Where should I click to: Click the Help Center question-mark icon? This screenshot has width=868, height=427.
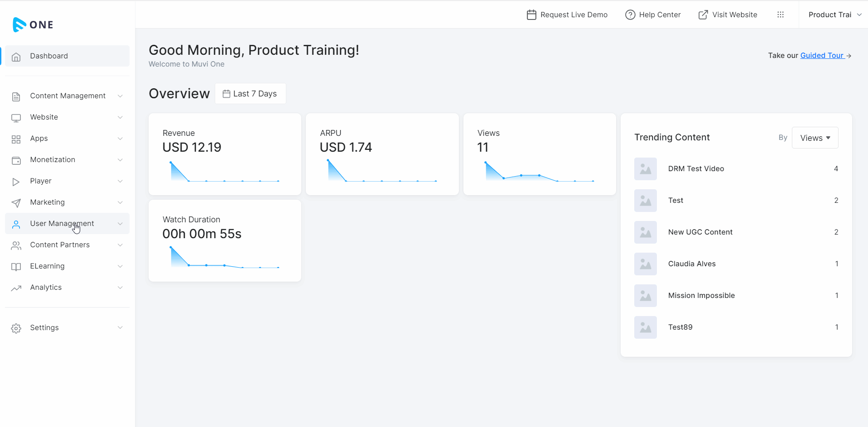coord(630,15)
